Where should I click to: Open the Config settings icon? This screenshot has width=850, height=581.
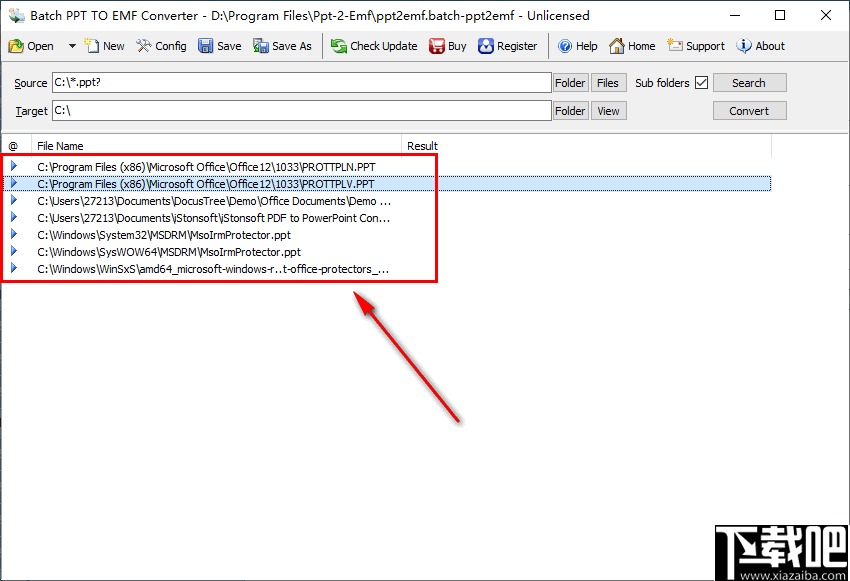click(x=161, y=45)
